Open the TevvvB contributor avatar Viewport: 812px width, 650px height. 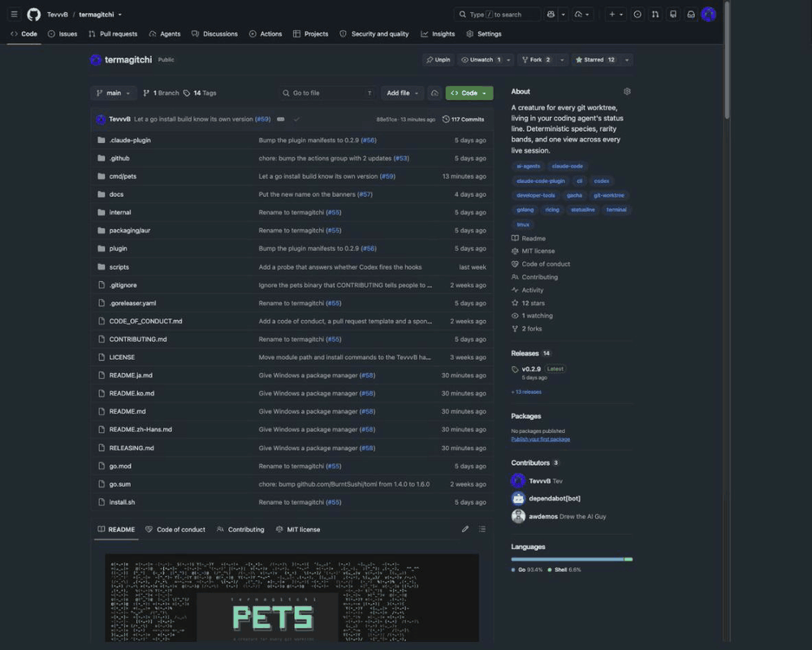coord(518,480)
